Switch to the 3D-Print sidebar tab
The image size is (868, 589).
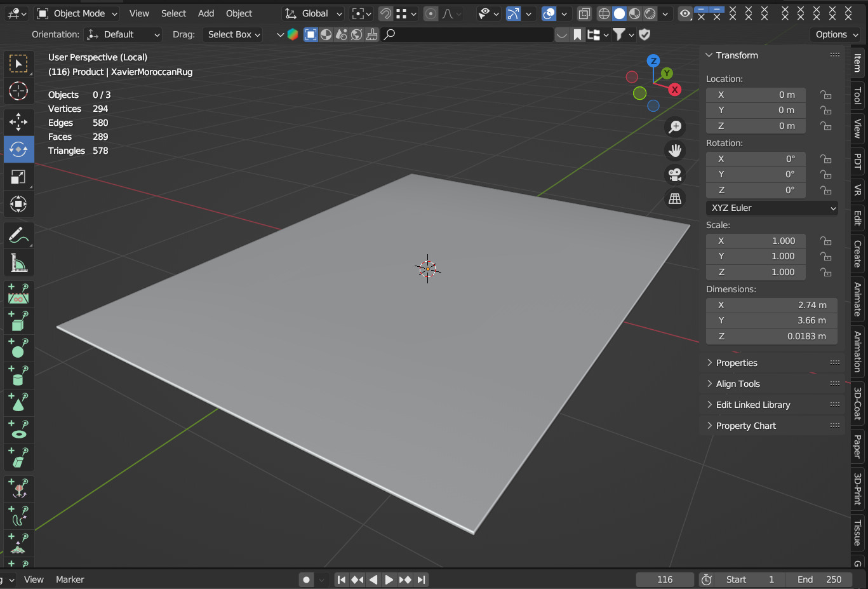coord(858,488)
